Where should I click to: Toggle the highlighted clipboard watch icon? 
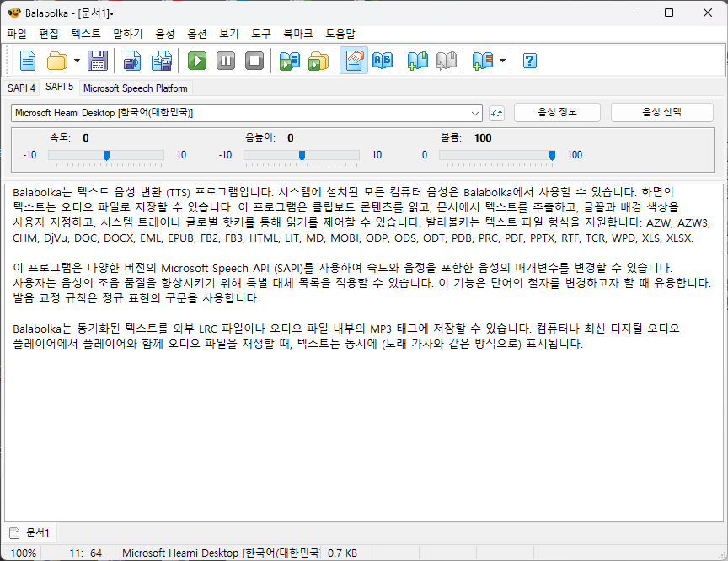point(354,61)
